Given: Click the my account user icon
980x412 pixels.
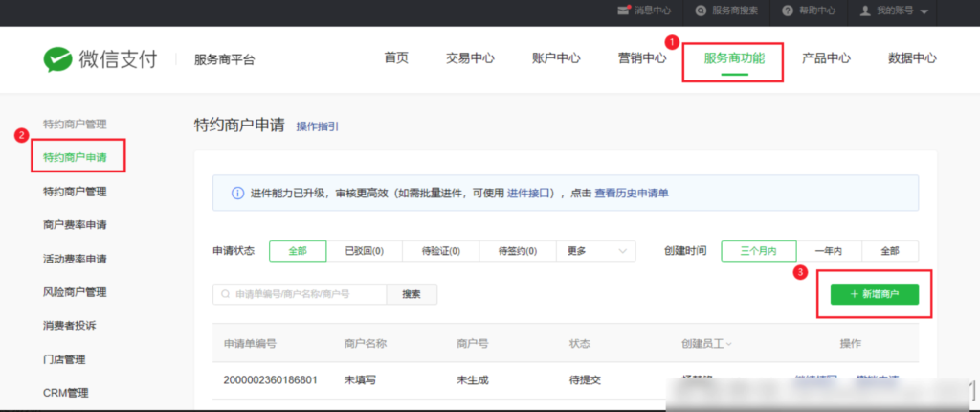Looking at the screenshot, I should 866,11.
